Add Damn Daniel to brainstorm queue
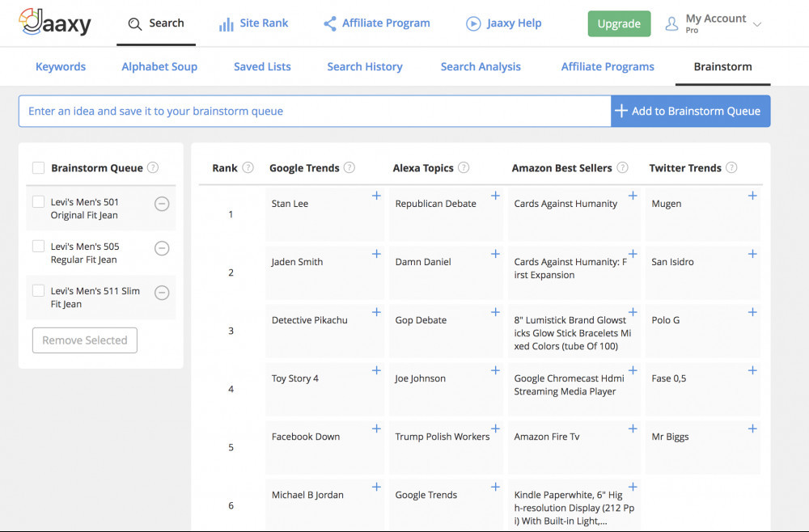The width and height of the screenshot is (809, 532). 495,254
